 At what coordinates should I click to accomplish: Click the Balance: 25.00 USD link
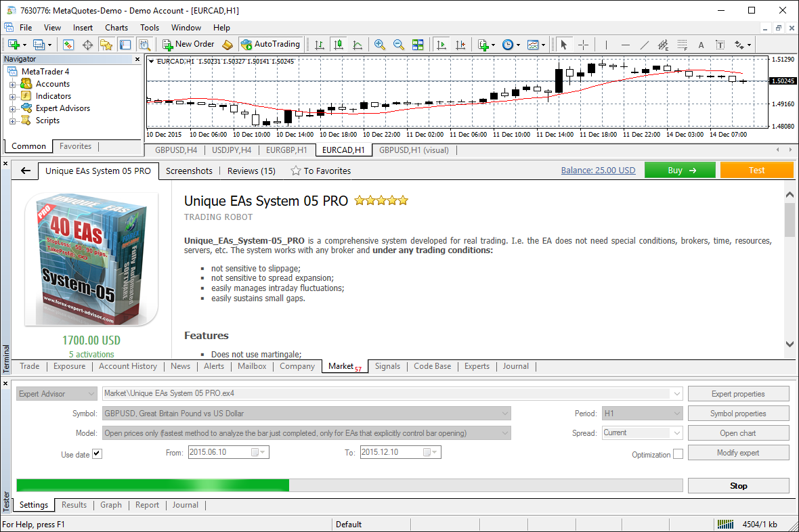598,171
